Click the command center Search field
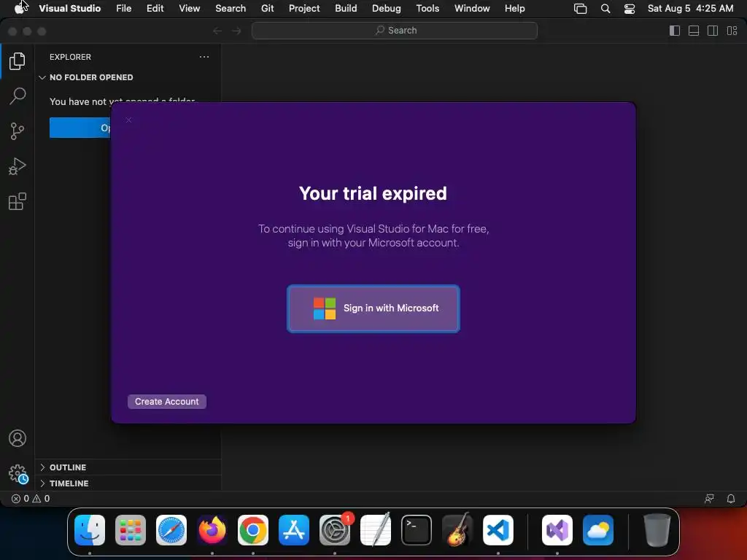 click(395, 31)
